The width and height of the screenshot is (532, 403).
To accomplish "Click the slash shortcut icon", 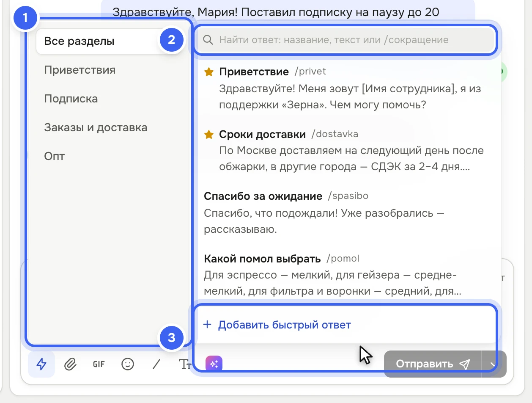I will [156, 364].
